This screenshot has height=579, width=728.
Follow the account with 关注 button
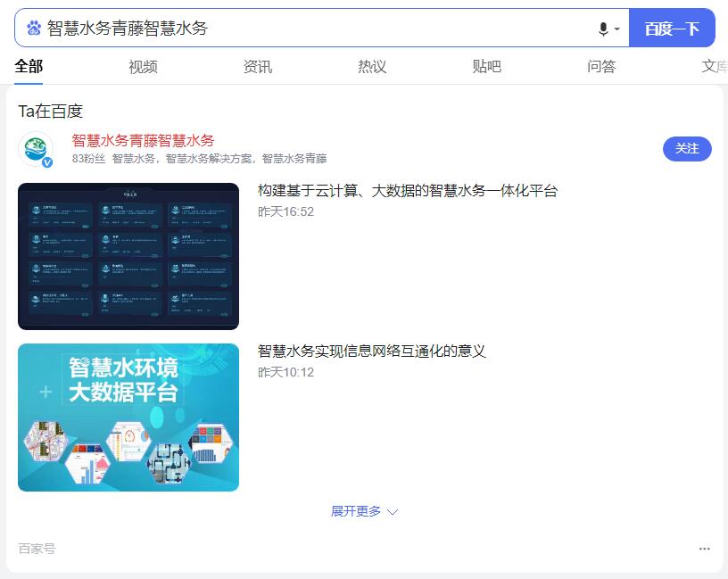(x=687, y=149)
